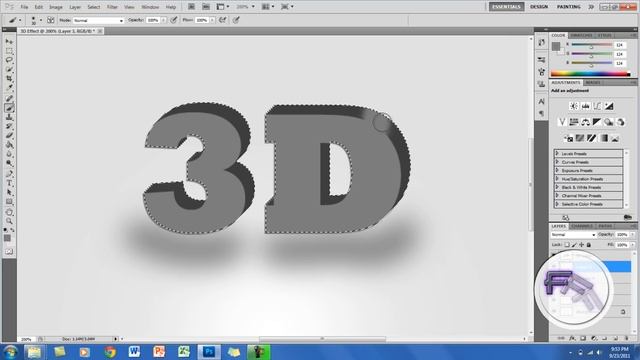
Task: Expand Selective Color Presets list
Action: tap(558, 204)
